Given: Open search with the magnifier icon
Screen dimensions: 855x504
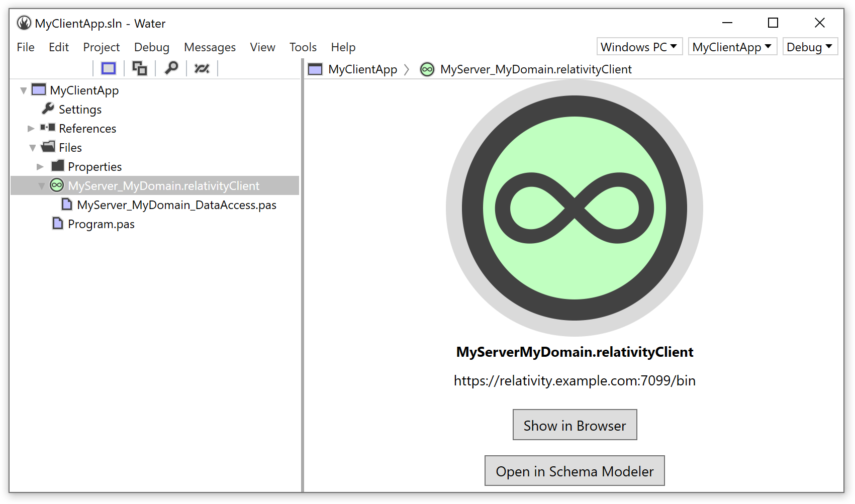Looking at the screenshot, I should pos(171,67).
